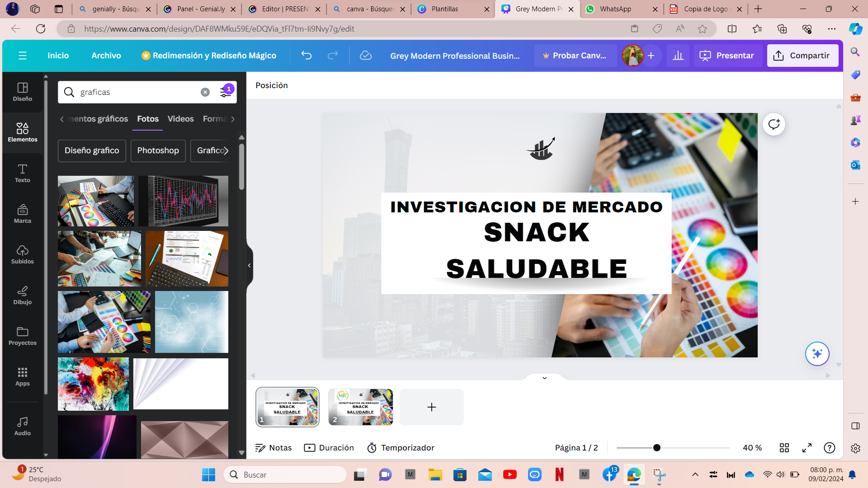
Task: Click the Compartir button
Action: click(803, 56)
